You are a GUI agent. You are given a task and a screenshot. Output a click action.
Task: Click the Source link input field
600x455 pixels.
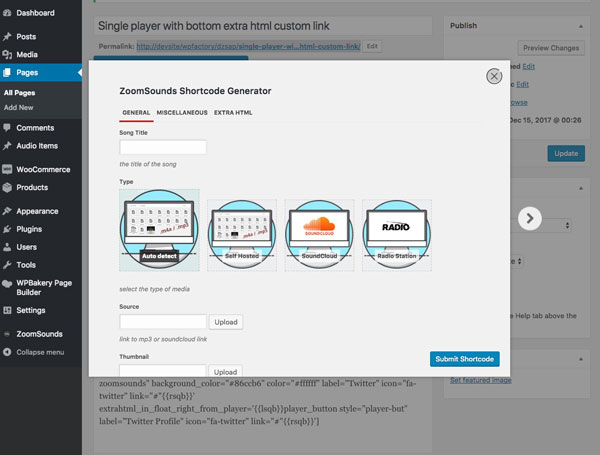(x=162, y=322)
